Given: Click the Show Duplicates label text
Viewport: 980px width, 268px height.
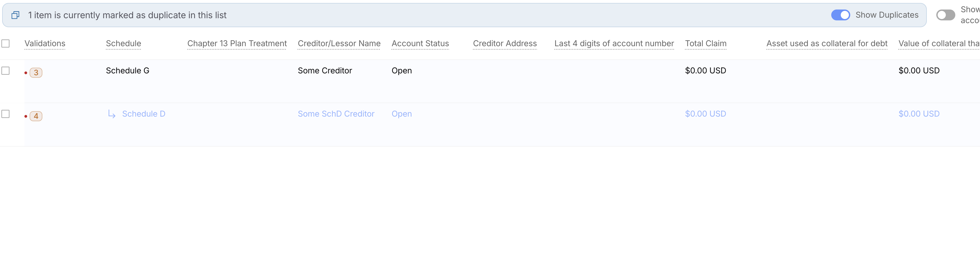Looking at the screenshot, I should click(887, 15).
